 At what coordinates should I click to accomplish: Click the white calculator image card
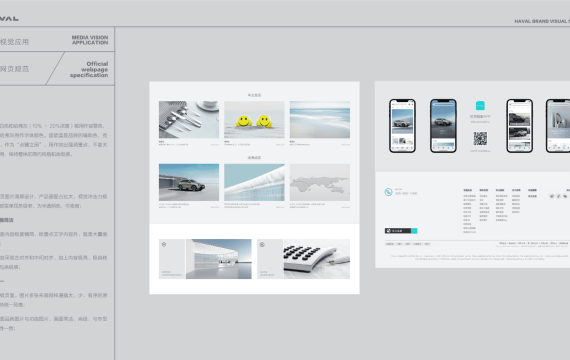pos(304,259)
